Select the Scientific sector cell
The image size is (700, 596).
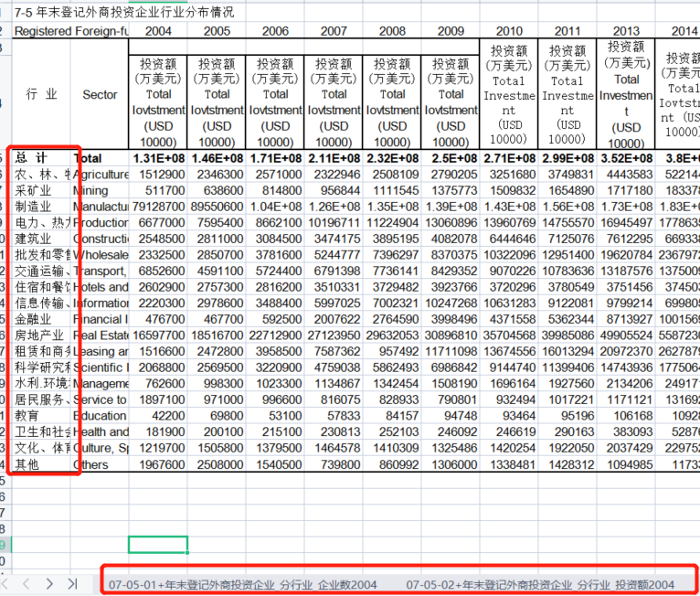100,367
